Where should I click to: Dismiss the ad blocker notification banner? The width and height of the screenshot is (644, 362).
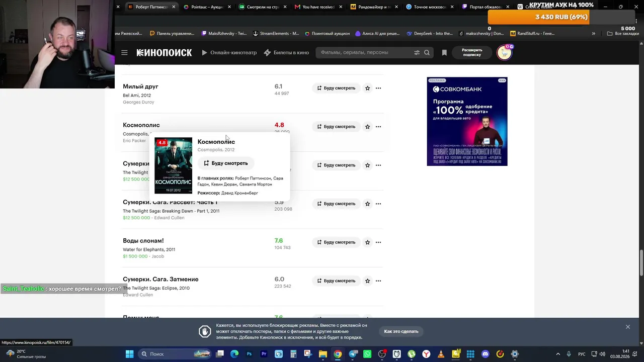tap(628, 327)
